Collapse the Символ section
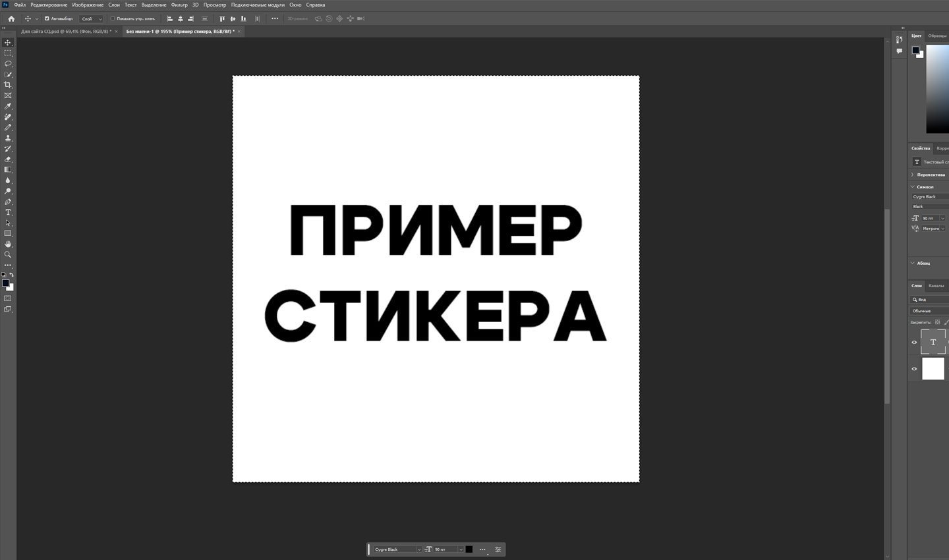 [913, 186]
